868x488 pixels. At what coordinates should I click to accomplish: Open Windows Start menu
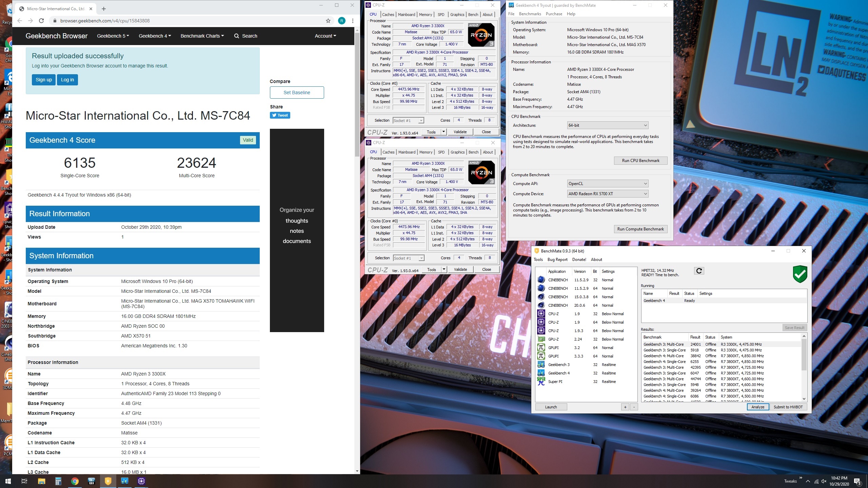pyautogui.click(x=8, y=481)
